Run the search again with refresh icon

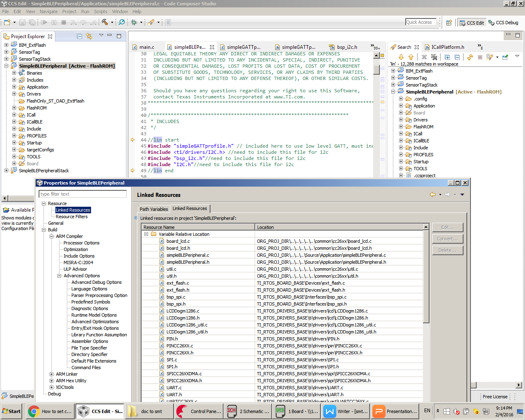470,57
